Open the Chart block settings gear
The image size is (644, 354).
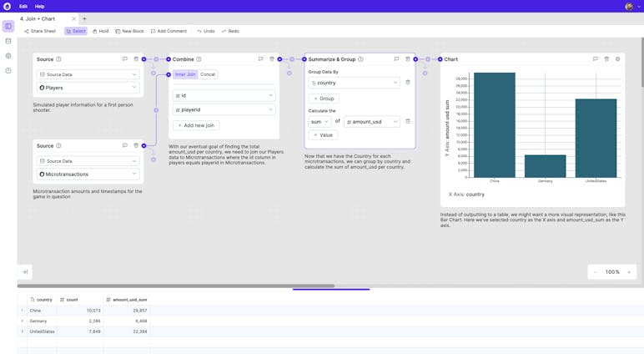[x=617, y=59]
